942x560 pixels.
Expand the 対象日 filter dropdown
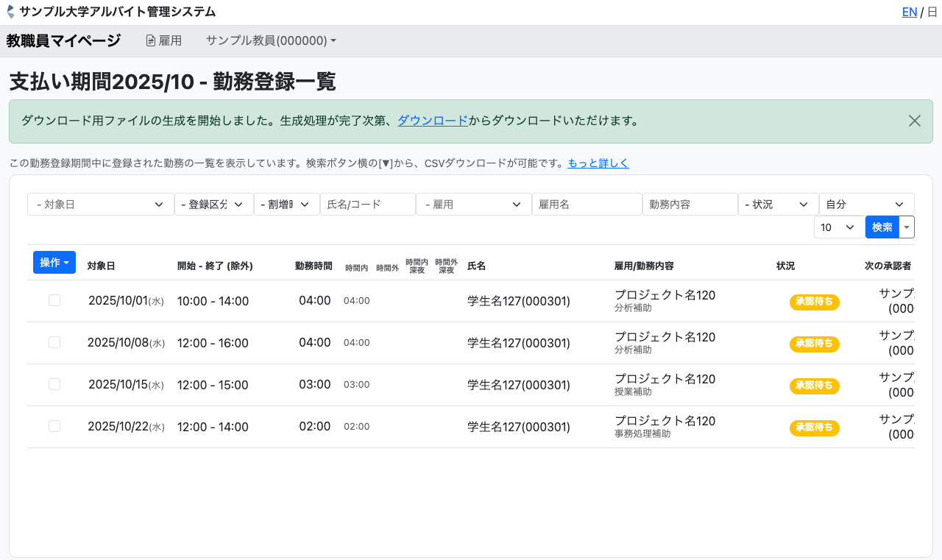[x=100, y=205]
